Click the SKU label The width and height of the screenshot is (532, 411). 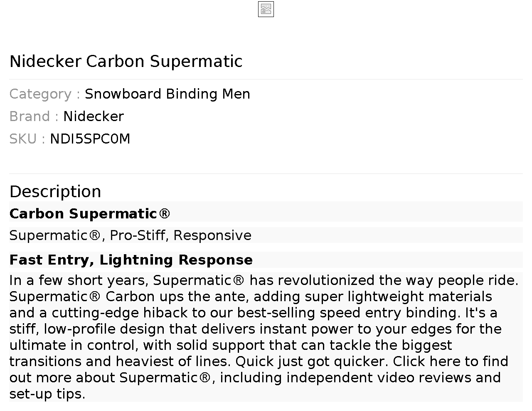[x=23, y=139]
